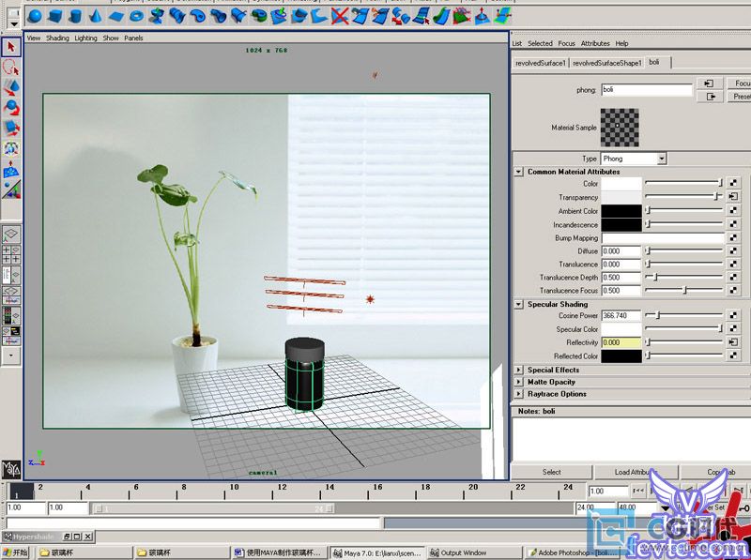Activate the Soft Modification tool

pyautogui.click(x=11, y=170)
